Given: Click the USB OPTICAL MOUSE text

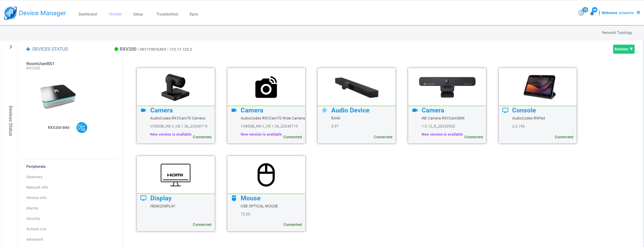Looking at the screenshot, I should click(x=259, y=206).
